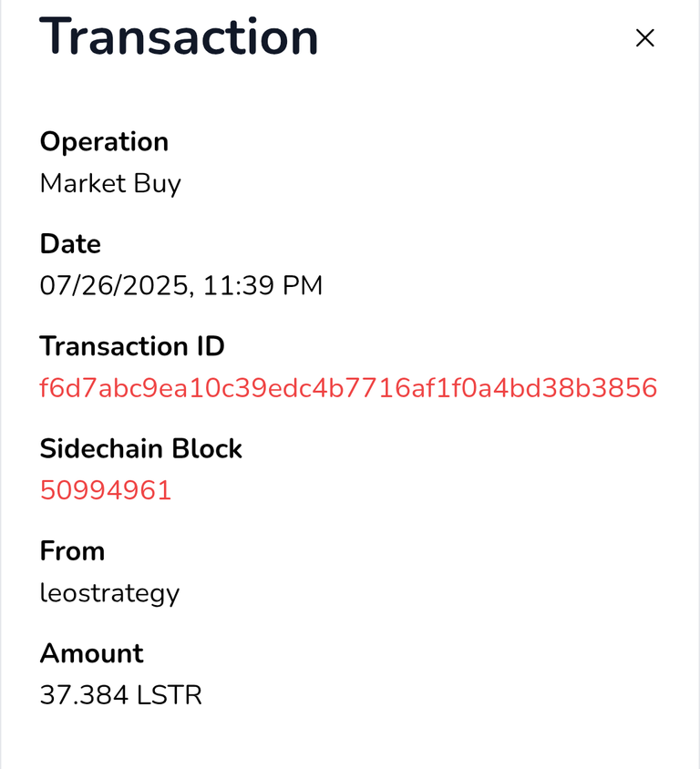
Task: Click the 07/26/2025 date text
Action: tap(114, 286)
